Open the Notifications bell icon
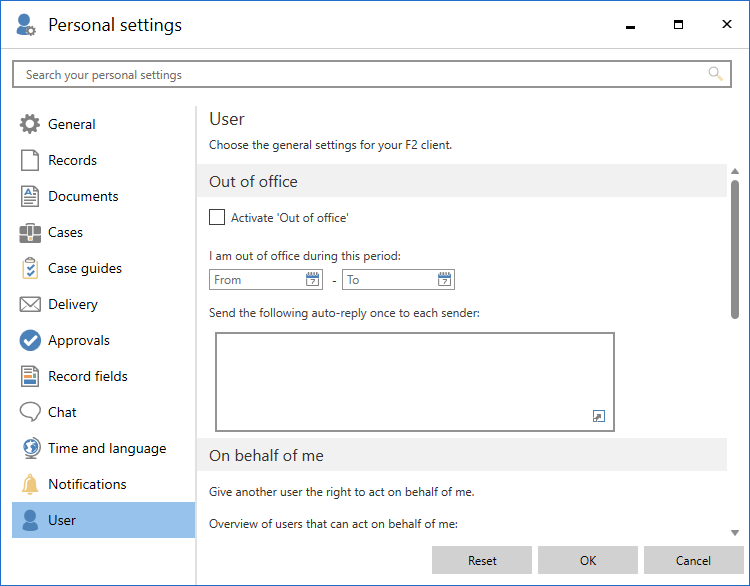The width and height of the screenshot is (750, 586). click(30, 485)
